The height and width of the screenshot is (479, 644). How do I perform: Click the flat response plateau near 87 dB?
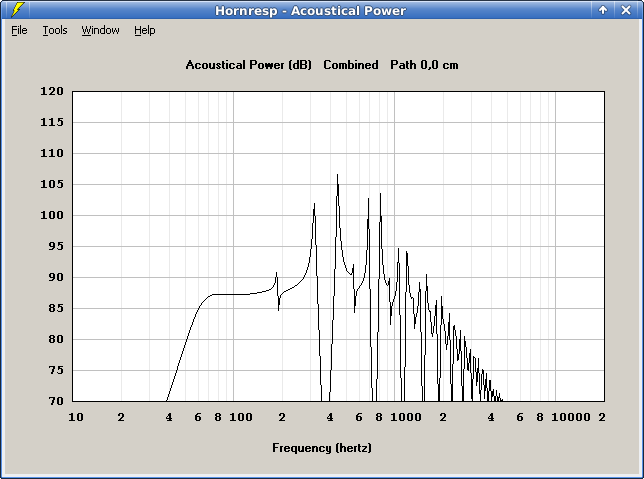(230, 294)
